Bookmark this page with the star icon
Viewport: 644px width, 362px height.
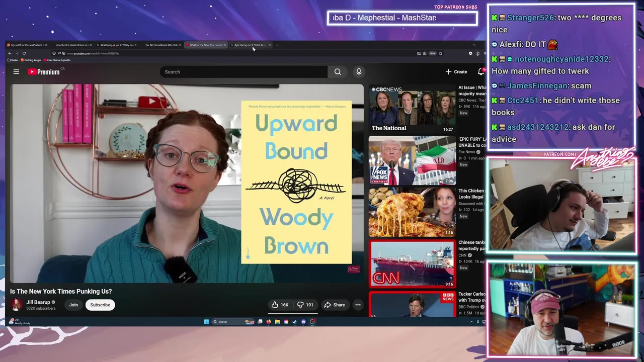[x=441, y=53]
